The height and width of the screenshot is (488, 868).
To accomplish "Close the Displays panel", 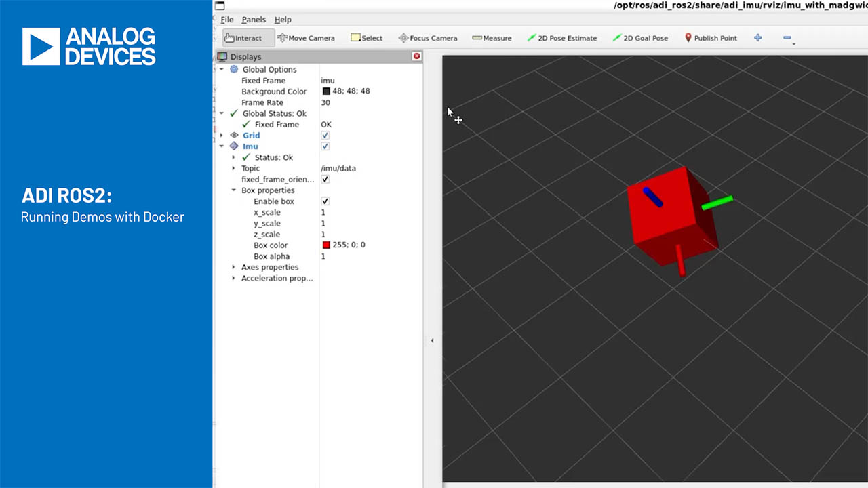I will 416,56.
